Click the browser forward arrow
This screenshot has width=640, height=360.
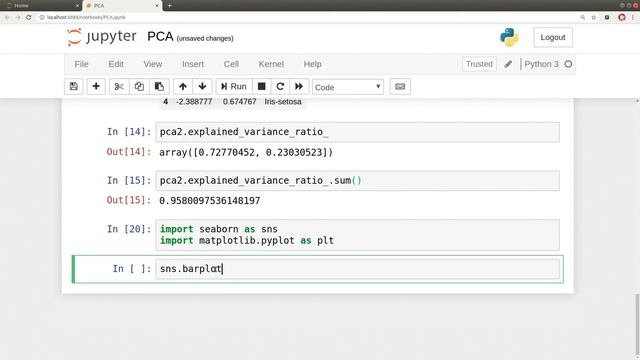point(18,17)
